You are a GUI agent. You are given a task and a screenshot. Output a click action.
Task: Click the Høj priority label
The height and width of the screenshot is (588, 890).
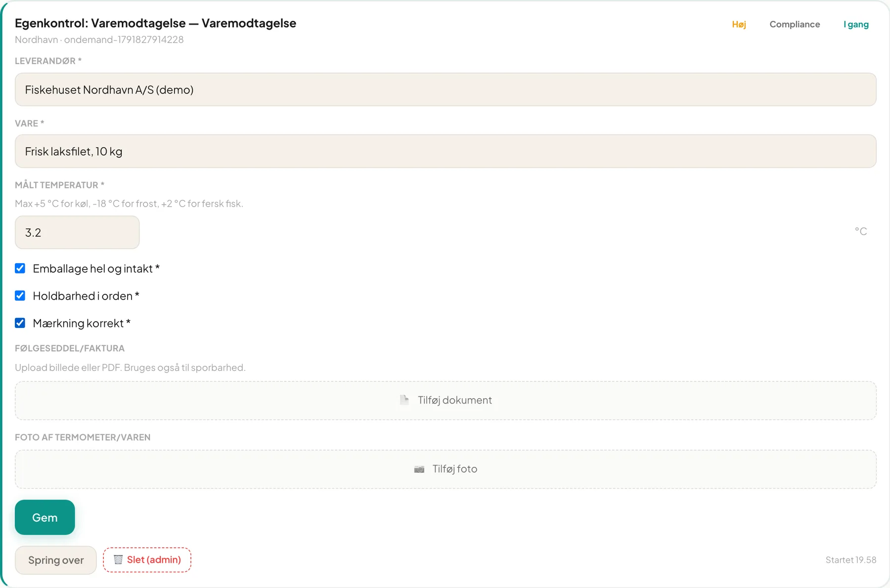point(739,24)
